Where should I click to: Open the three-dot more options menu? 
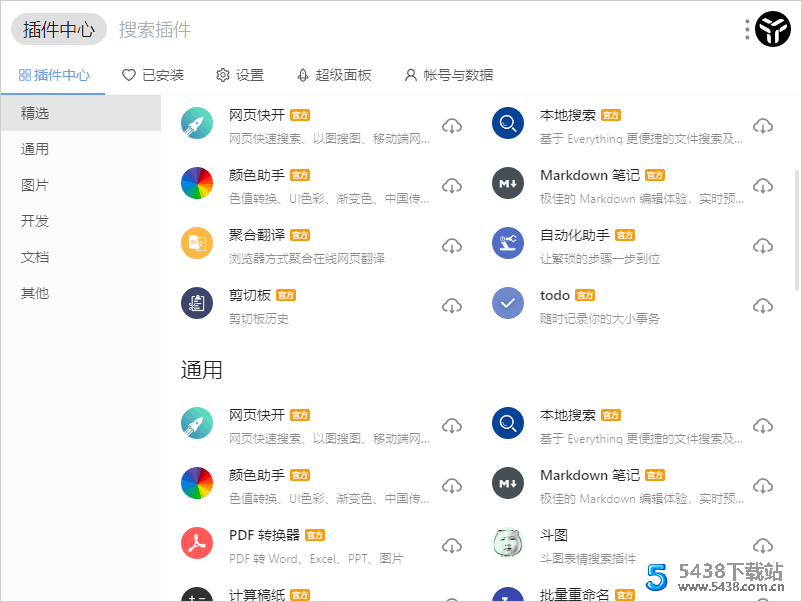[x=745, y=29]
